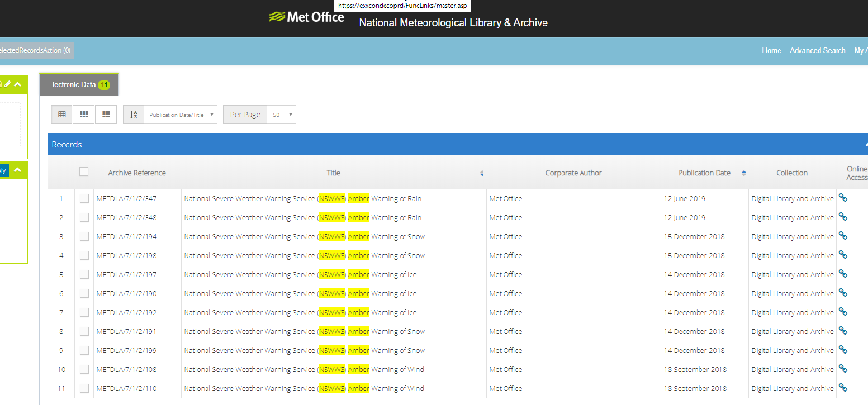The height and width of the screenshot is (405, 868).
Task: Switch to grid view layout icon
Action: point(84,115)
